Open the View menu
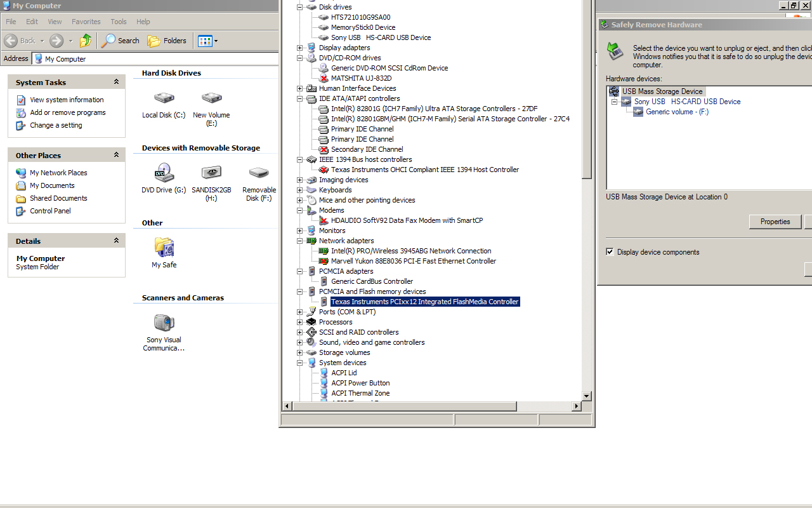This screenshot has width=812, height=508. click(55, 22)
